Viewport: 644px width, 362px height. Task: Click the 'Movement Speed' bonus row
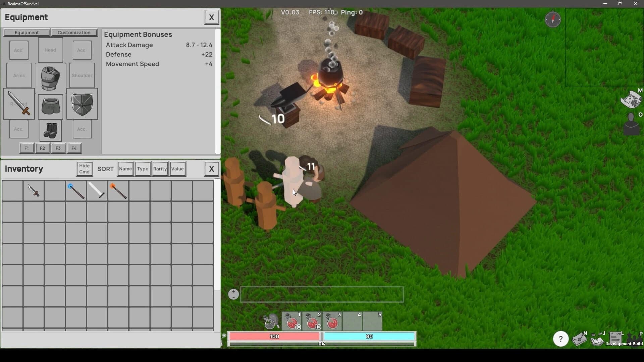coord(159,64)
